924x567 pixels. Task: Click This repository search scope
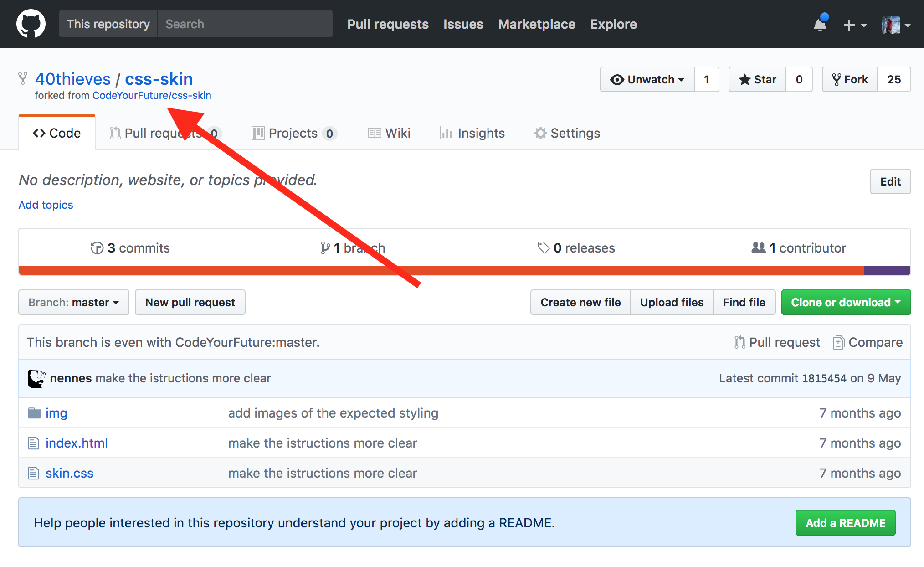pos(108,24)
